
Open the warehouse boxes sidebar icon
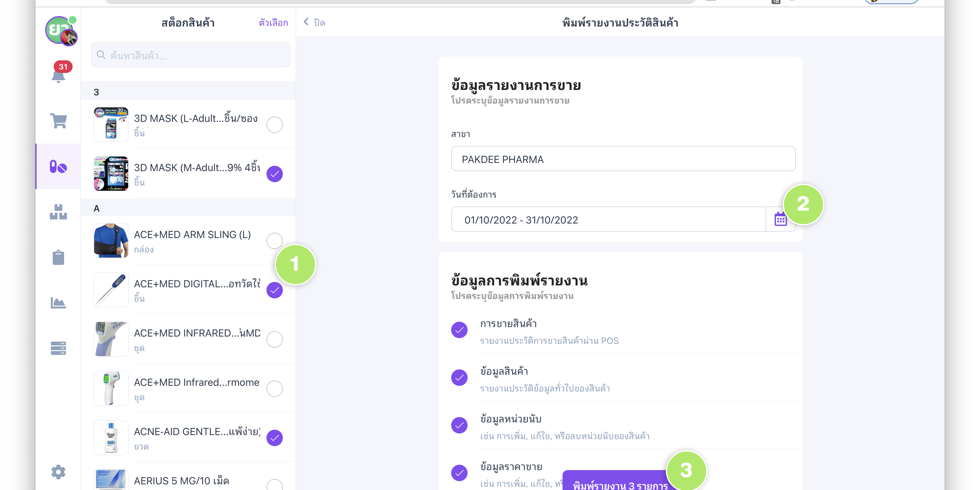pos(58,212)
